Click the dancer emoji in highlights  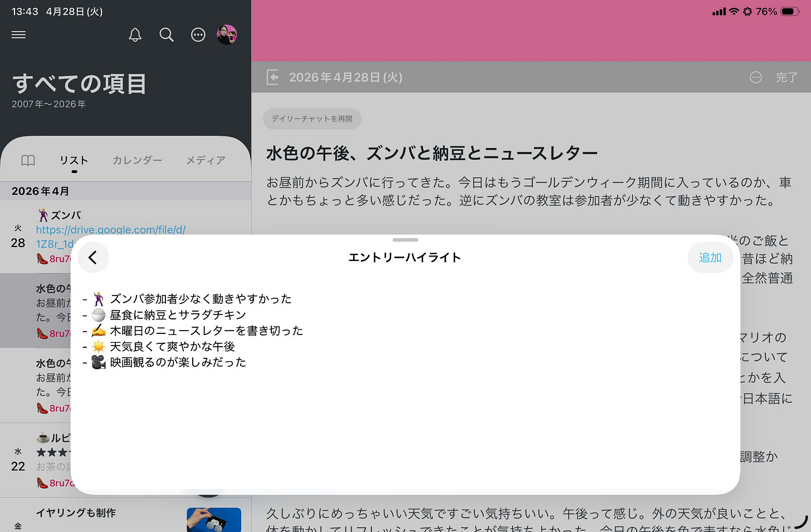(99, 299)
